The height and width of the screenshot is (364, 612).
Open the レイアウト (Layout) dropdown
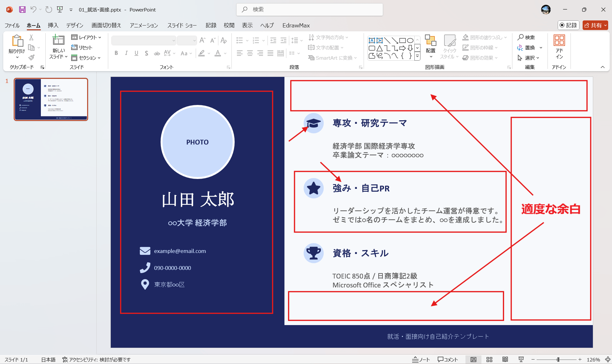pos(87,37)
